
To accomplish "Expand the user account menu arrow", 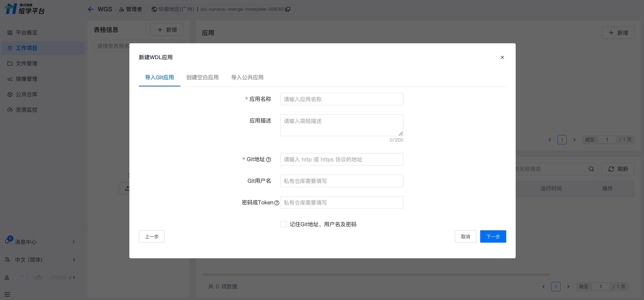I will tap(74, 277).
